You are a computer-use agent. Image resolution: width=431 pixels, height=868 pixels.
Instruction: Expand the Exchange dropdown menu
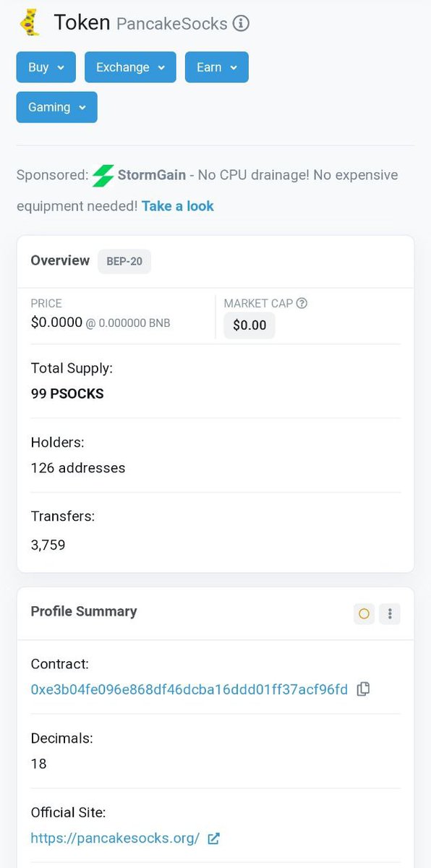coord(130,67)
